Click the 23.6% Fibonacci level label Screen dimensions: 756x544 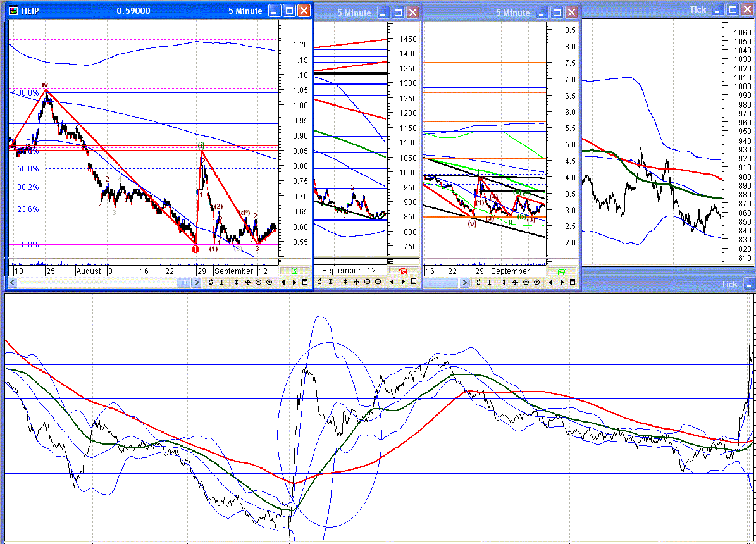(28, 209)
